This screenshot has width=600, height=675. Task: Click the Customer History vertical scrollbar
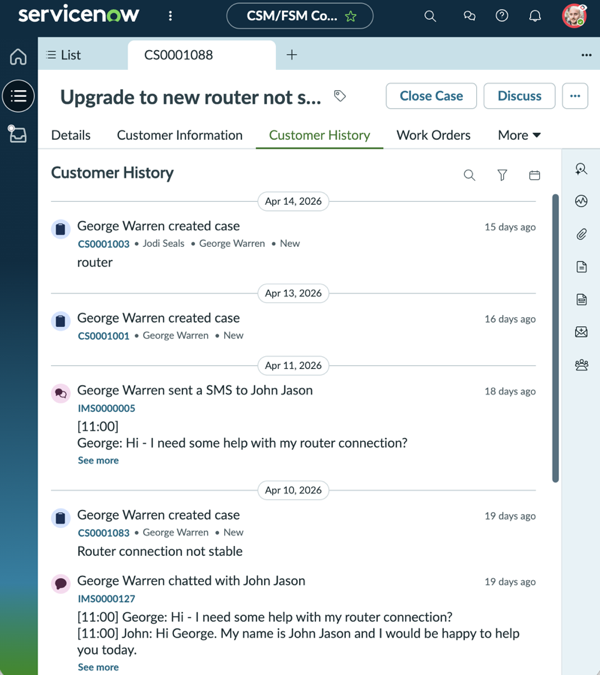(555, 338)
